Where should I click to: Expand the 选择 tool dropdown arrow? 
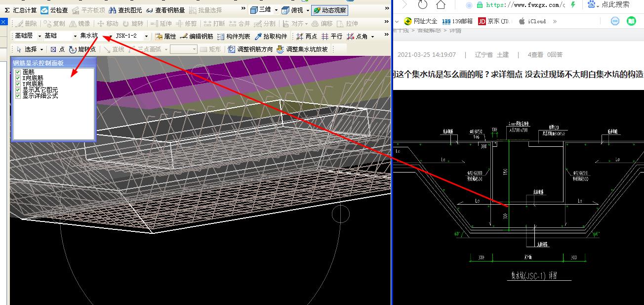click(42, 49)
